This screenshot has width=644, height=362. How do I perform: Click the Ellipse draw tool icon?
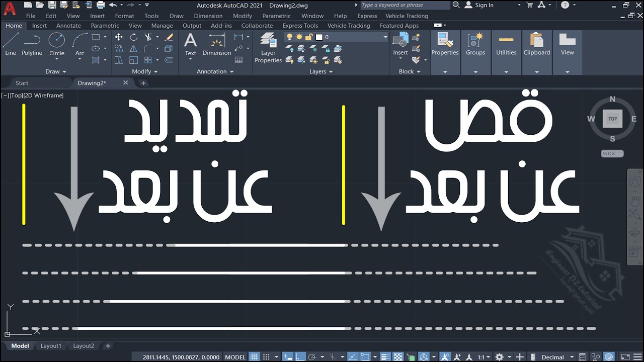coord(96,49)
